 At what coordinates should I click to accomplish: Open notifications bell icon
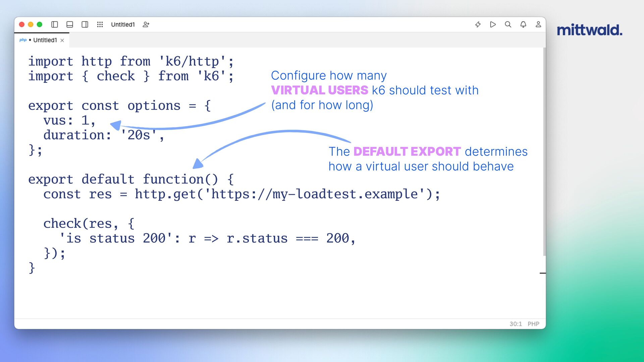(x=523, y=24)
